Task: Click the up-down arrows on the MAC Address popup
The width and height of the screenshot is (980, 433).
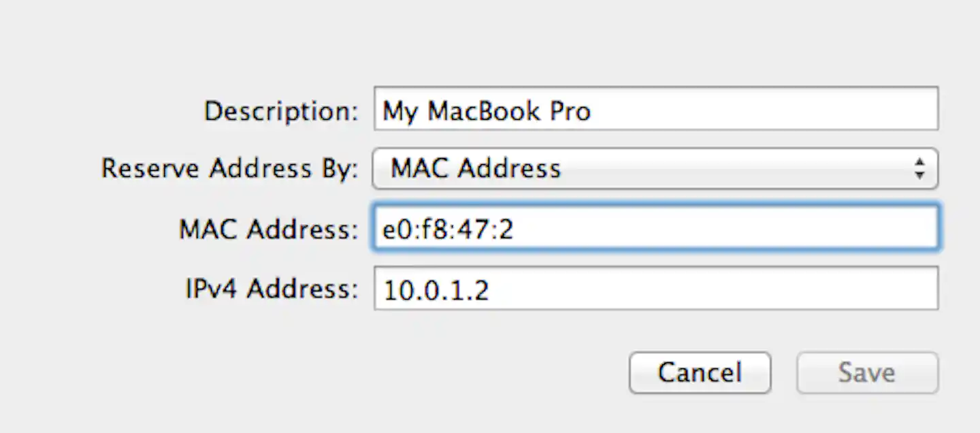Action: click(919, 168)
